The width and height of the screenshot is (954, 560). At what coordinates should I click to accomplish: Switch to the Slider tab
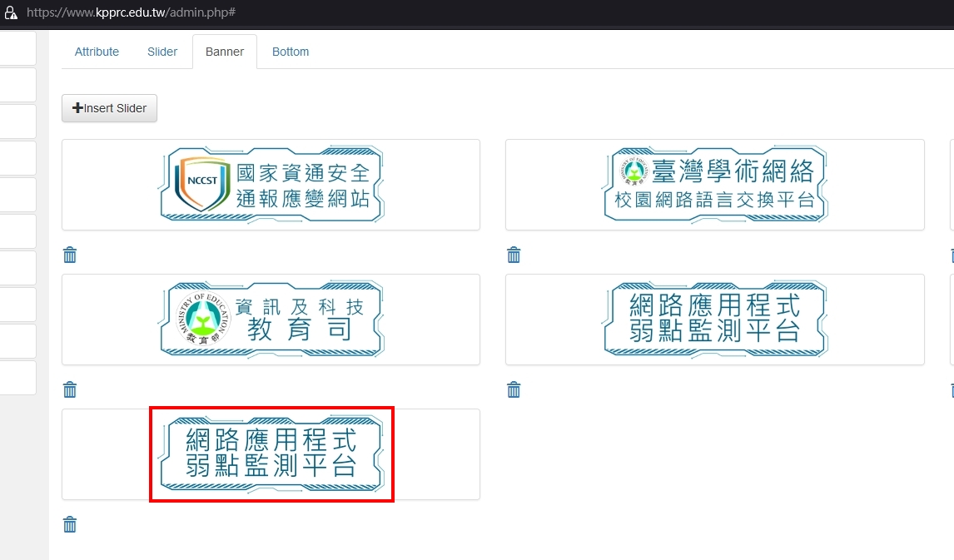162,52
